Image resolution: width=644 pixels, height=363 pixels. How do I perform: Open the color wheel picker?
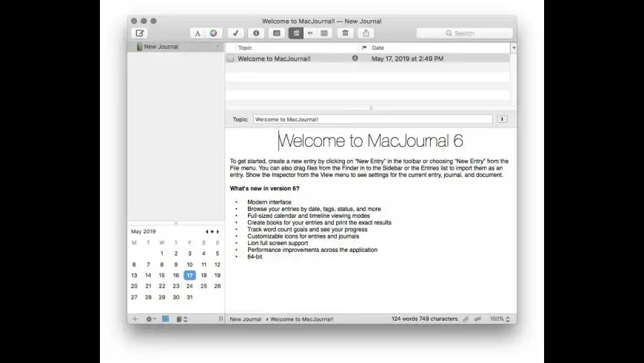pos(214,33)
